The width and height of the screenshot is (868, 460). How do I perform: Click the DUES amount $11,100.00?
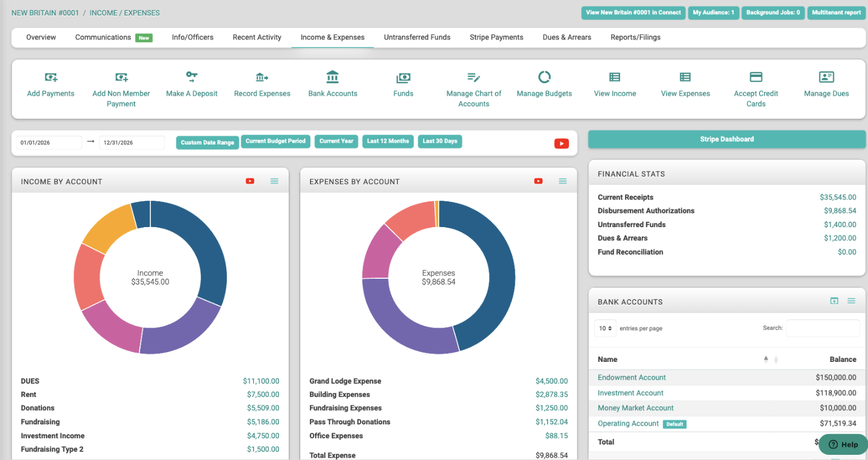point(261,381)
